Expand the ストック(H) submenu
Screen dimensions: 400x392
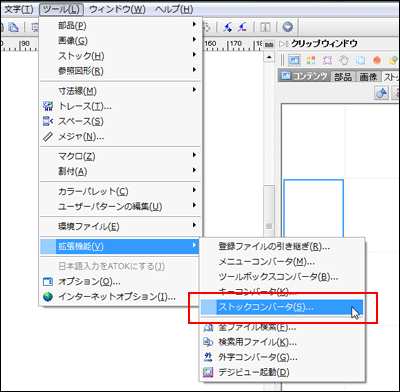click(x=121, y=56)
